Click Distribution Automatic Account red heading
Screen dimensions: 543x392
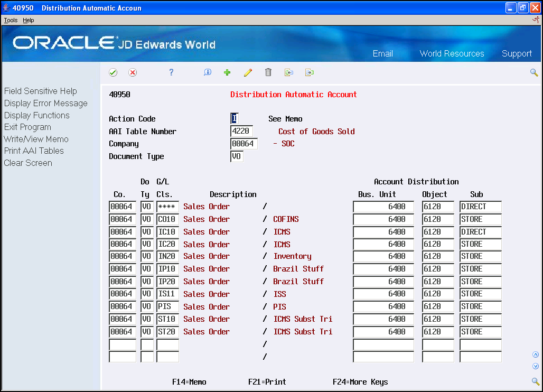[x=294, y=95]
